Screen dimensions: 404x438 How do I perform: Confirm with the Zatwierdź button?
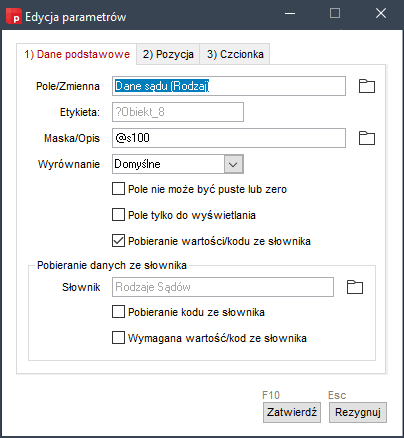pyautogui.click(x=292, y=412)
